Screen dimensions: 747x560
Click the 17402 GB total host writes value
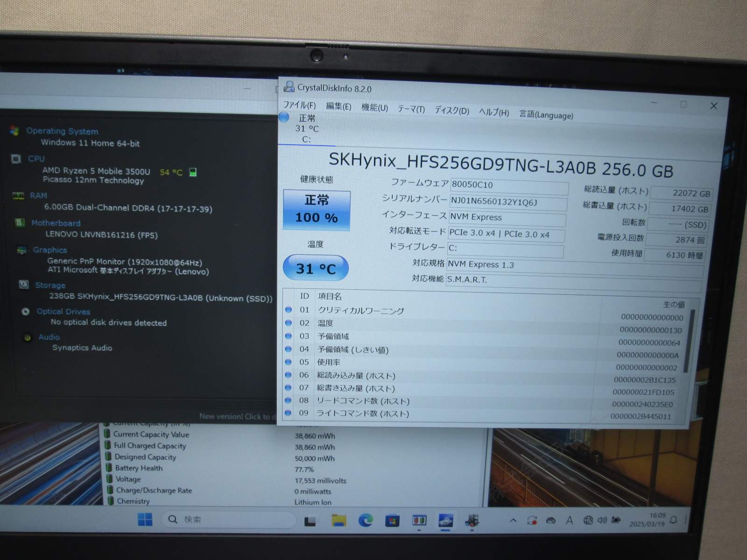[x=680, y=209]
